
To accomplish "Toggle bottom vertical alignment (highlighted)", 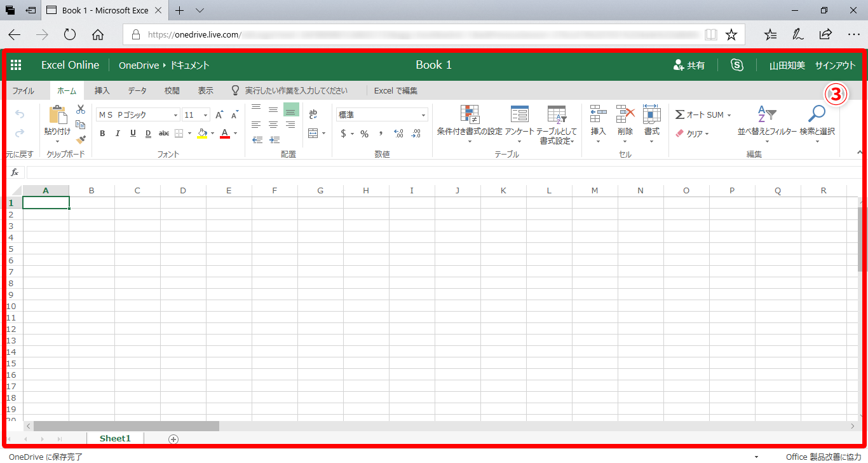I will 291,109.
